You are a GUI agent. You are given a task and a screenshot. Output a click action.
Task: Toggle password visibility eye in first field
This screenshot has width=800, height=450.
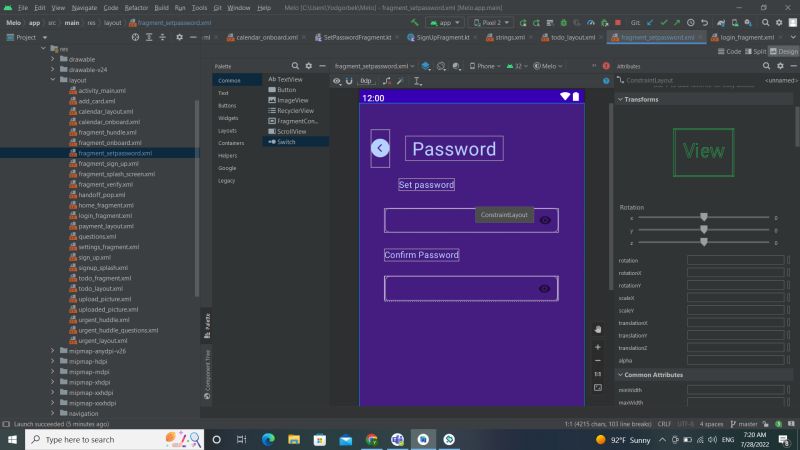(545, 220)
